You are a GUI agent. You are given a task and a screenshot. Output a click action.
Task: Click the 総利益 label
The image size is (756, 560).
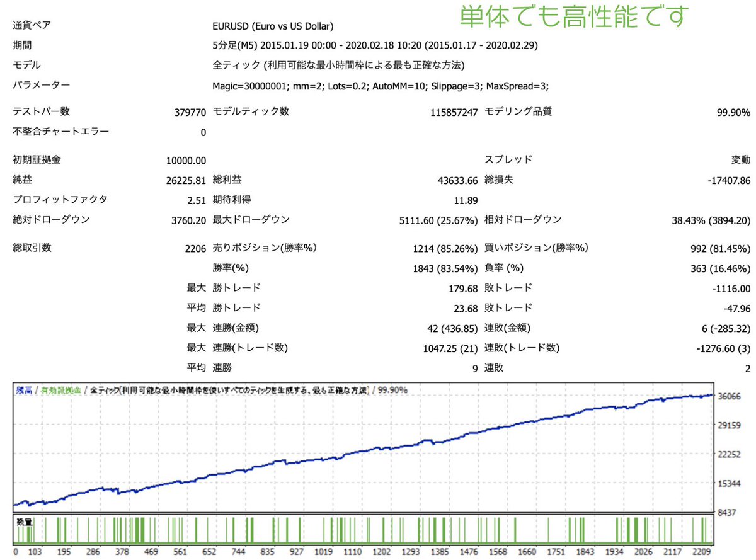[x=227, y=180]
